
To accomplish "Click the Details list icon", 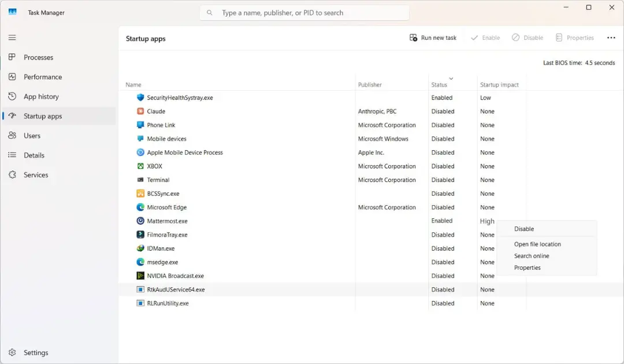I will coord(12,155).
